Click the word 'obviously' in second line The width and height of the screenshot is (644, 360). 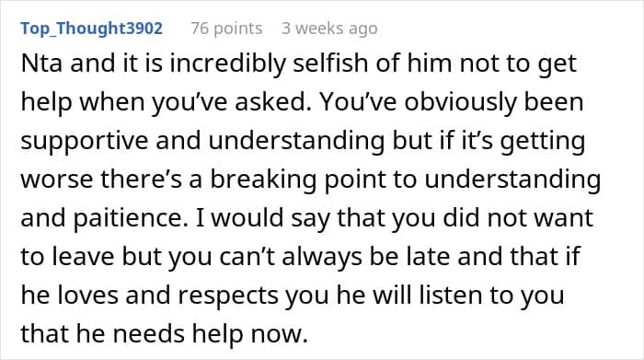[460, 103]
